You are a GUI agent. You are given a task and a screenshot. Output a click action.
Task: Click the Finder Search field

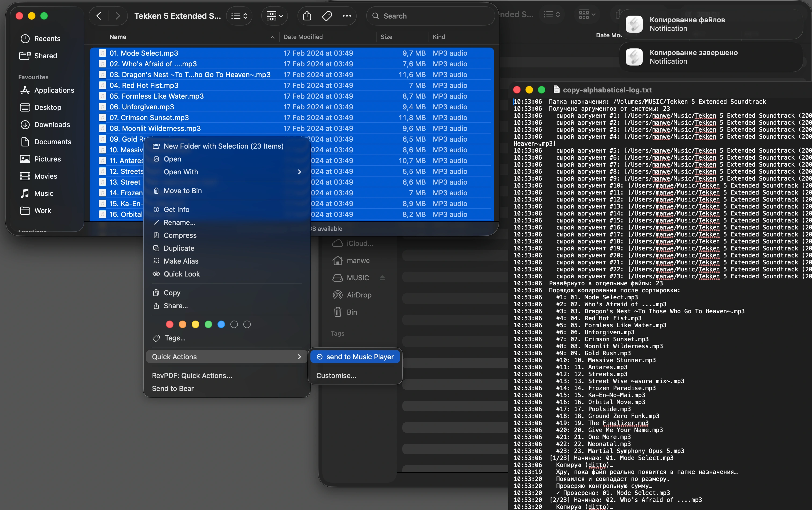tap(431, 16)
